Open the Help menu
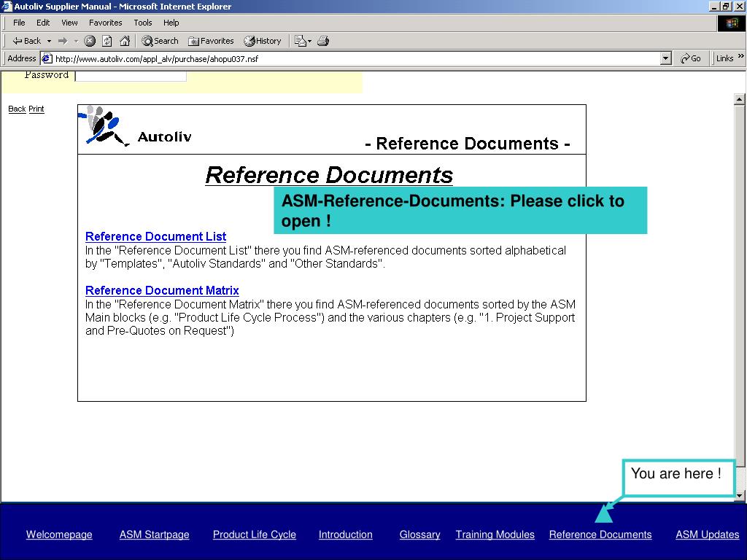The width and height of the screenshot is (747, 560). tap(171, 23)
